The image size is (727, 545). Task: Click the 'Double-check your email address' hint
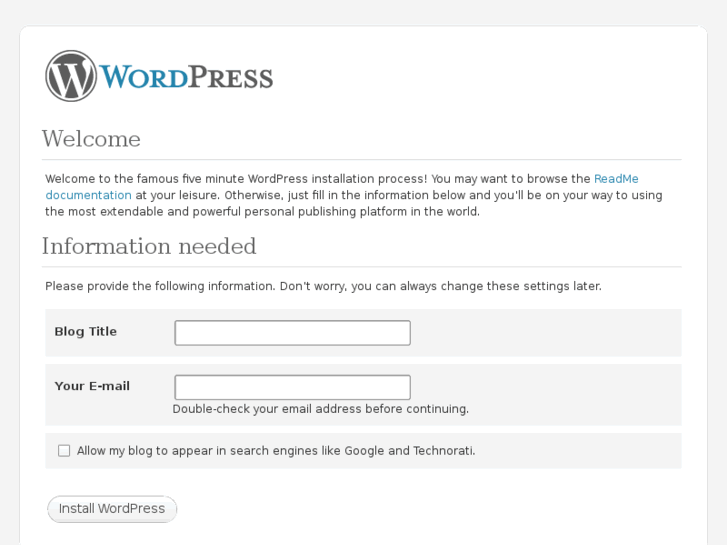click(320, 409)
